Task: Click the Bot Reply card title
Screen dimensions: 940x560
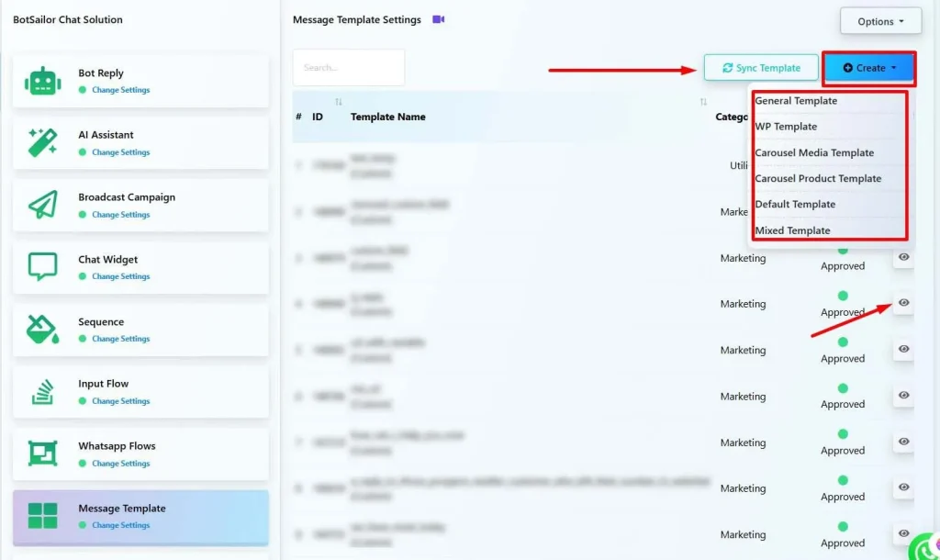Action: click(101, 73)
